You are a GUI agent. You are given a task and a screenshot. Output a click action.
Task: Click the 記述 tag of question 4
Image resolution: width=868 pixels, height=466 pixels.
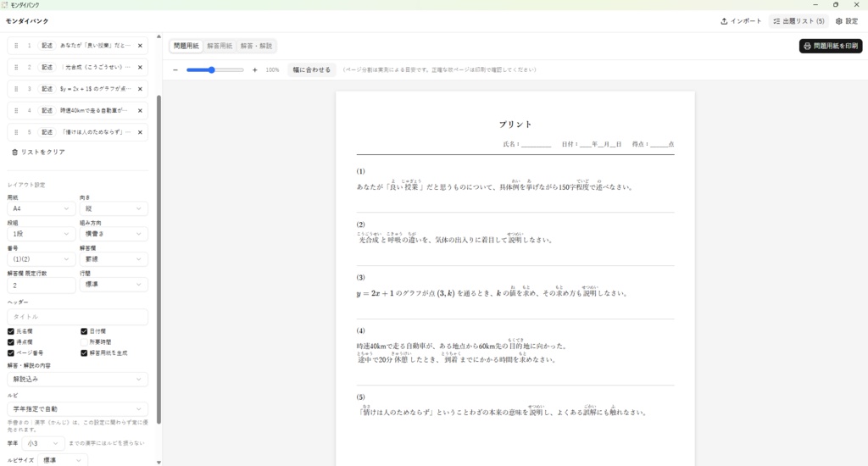pyautogui.click(x=47, y=111)
